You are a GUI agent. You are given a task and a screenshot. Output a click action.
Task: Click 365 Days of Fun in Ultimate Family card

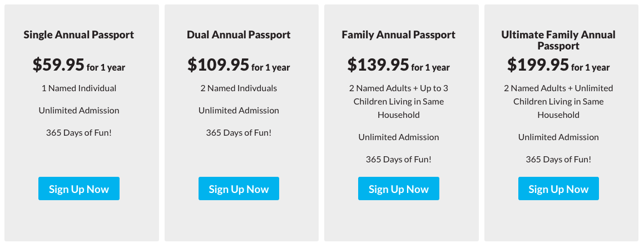(x=558, y=159)
